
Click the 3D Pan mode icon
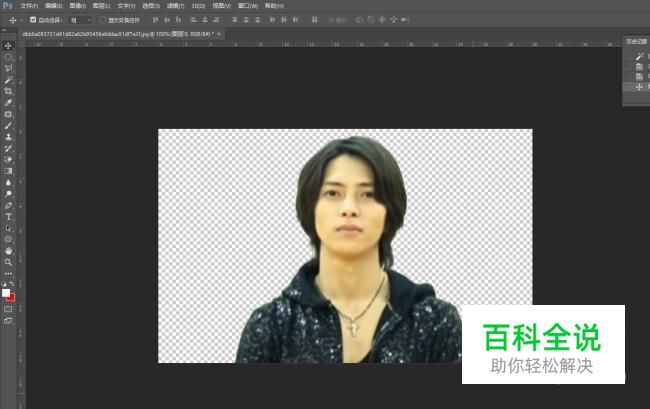click(x=382, y=19)
